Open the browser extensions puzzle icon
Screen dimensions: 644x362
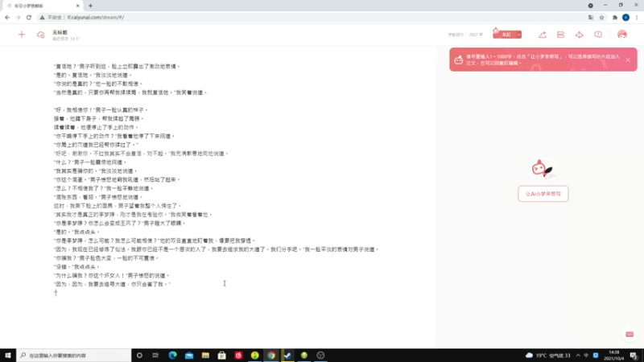[615, 17]
